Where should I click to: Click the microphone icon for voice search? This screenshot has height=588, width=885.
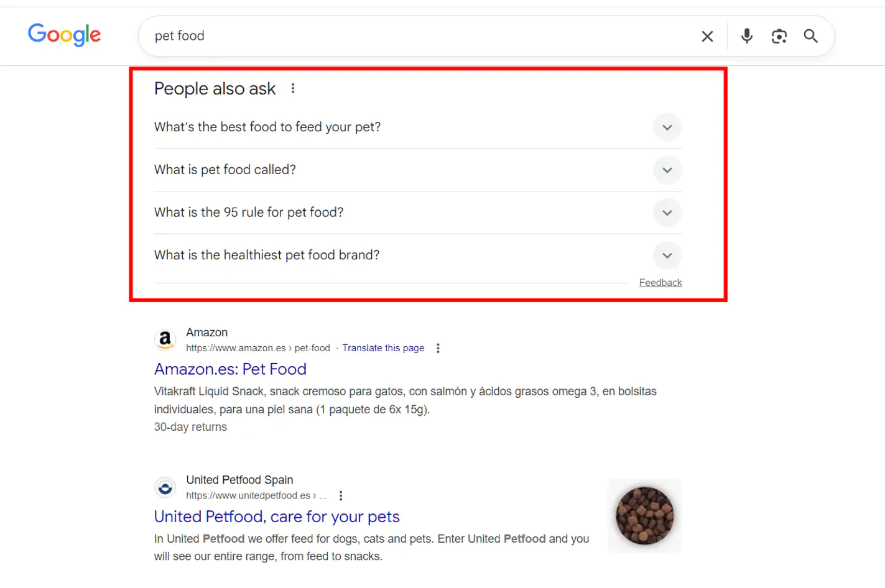click(x=746, y=37)
